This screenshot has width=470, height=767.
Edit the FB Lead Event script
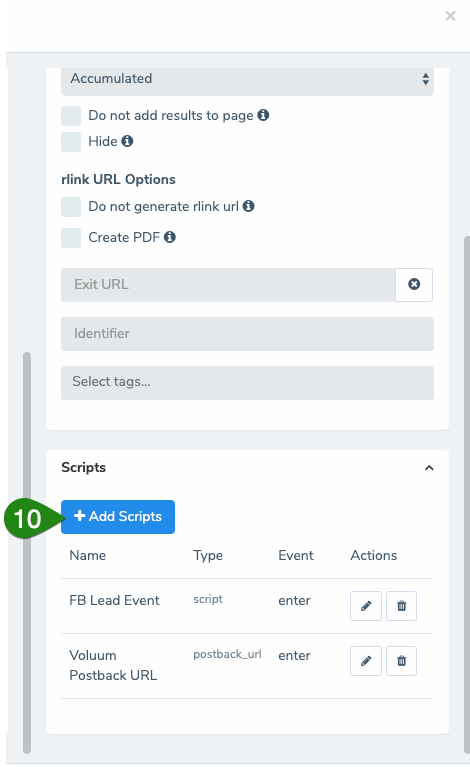click(x=366, y=606)
